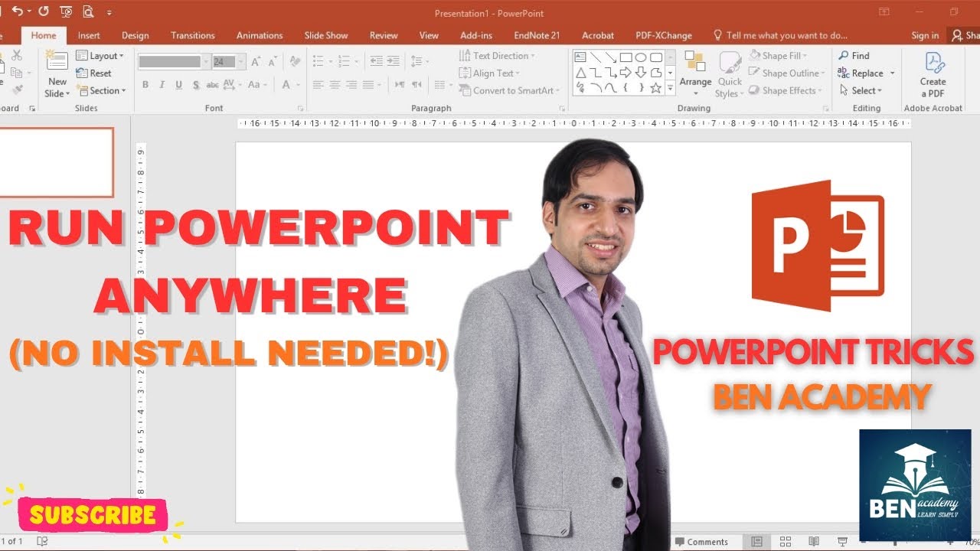The width and height of the screenshot is (980, 551).
Task: Open the Text Direction dropdown
Action: 497,56
